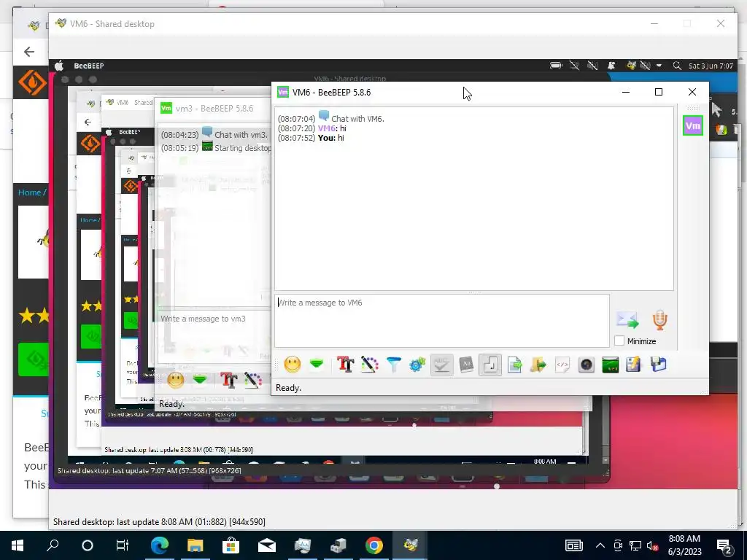Open Windows taskbar search
This screenshot has width=747, height=560.
click(x=53, y=545)
